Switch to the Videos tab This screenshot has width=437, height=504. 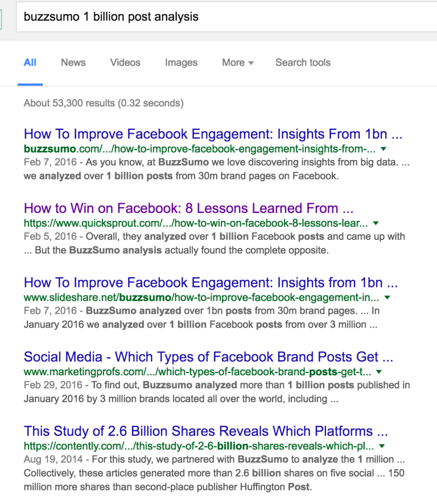pyautogui.click(x=125, y=63)
